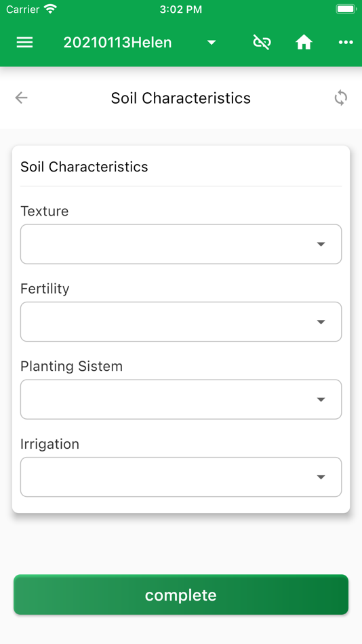Open the three-dot more options
The image size is (362, 644).
coord(346,42)
